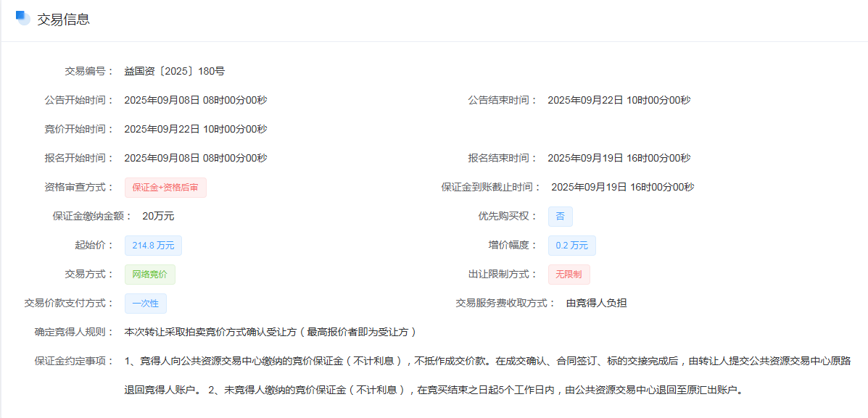Click the 报名开始时间 date value
Image resolution: width=868 pixels, height=418 pixels.
(196, 158)
